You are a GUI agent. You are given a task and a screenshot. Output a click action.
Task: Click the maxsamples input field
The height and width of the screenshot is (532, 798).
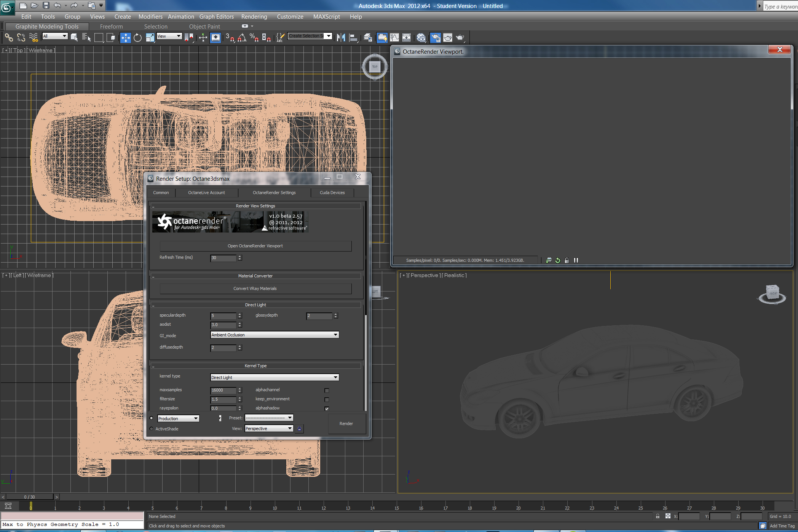223,390
